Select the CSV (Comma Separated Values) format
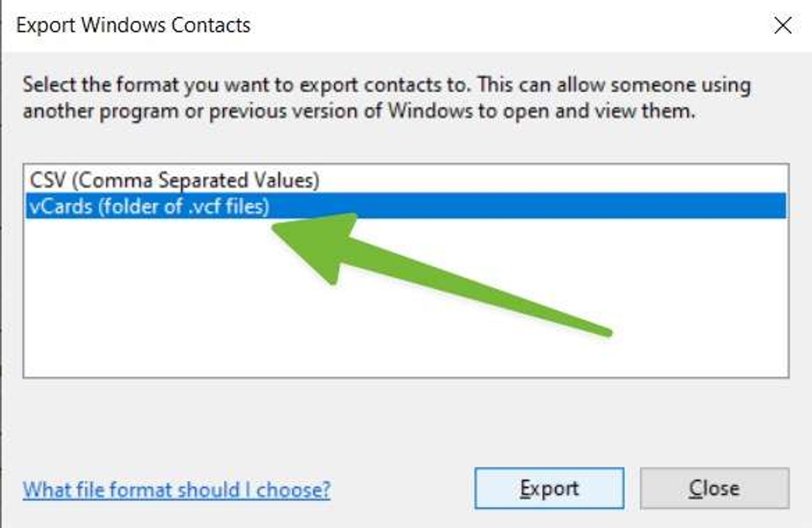This screenshot has height=528, width=812. click(x=175, y=179)
